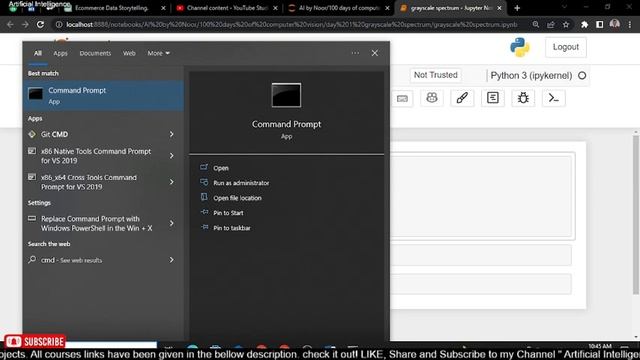Click browser back arrow
The width and height of the screenshot is (640, 360).
coord(10,24)
